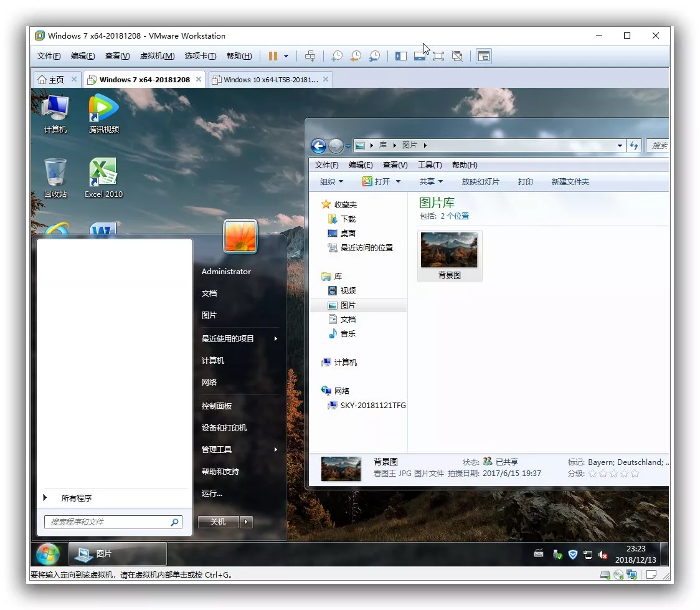Toggle the VMware thumbnail bar view
This screenshot has width=700, height=610.
420,56
